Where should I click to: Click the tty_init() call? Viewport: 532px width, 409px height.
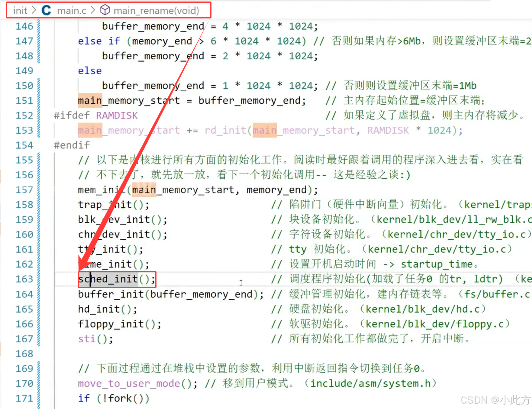(111, 249)
